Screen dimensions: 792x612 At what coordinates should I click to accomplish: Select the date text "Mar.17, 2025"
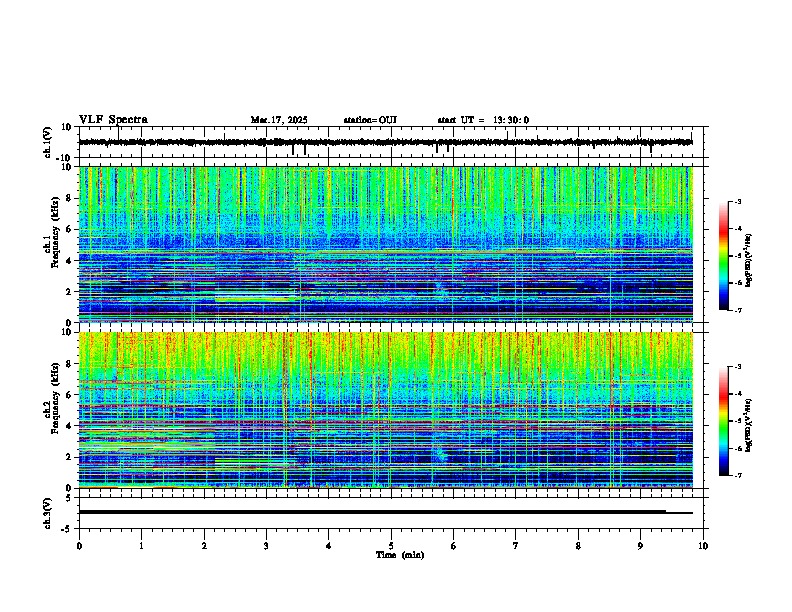click(279, 120)
